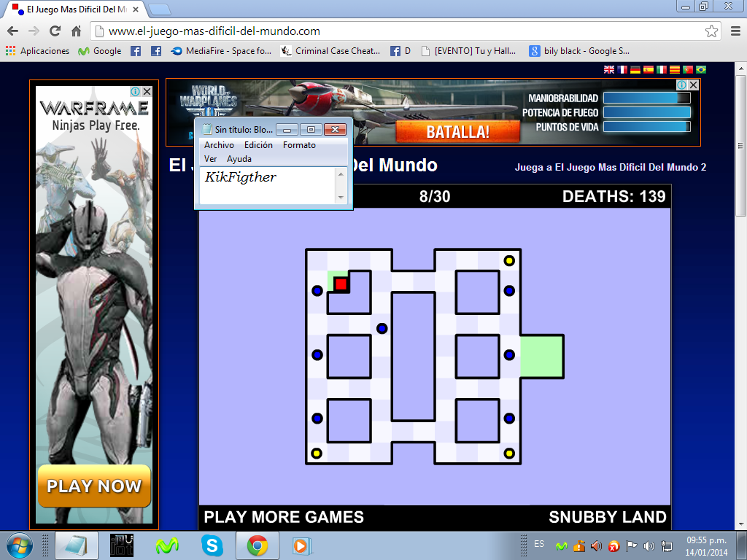Select the Brazilian flag language icon
Image resolution: width=747 pixels, height=560 pixels.
click(x=701, y=69)
